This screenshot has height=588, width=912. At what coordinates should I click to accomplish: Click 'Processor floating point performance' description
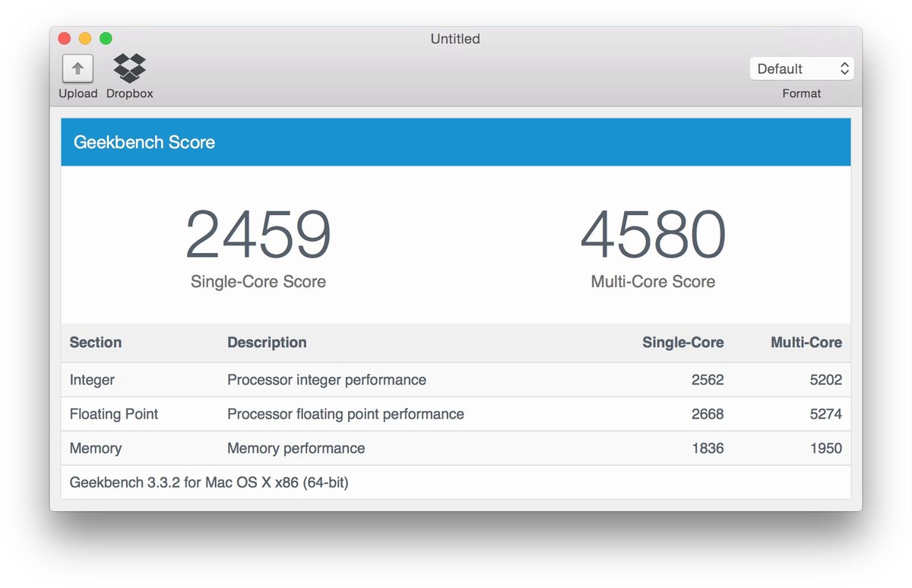(346, 414)
